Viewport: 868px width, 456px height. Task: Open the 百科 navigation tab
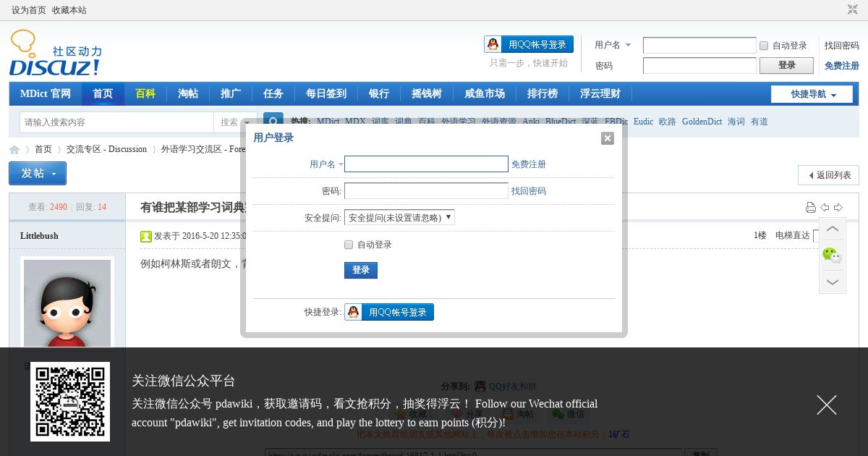tap(145, 94)
